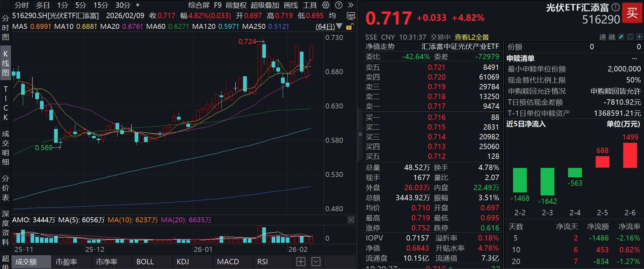This screenshot has height=269, width=644.
Task: Click the info icon beside 光伏ETF汇添富
Action: (615, 7)
